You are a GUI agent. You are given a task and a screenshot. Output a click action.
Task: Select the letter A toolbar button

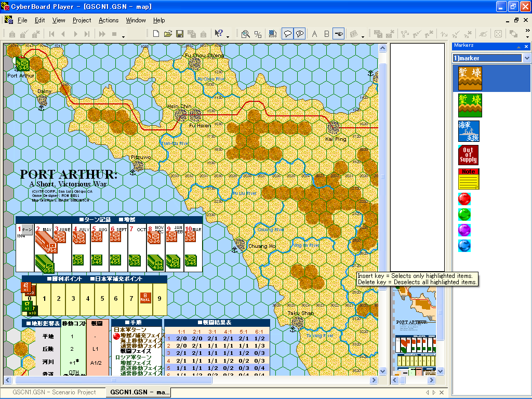tap(314, 34)
